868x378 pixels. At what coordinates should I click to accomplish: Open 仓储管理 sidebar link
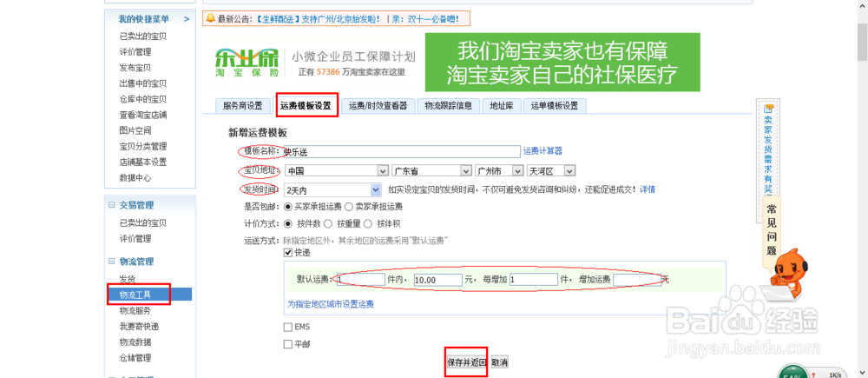click(x=135, y=357)
